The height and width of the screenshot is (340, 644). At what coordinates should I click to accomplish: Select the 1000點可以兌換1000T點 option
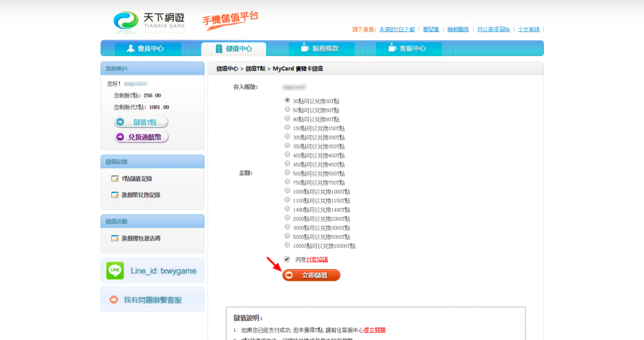coord(287,190)
